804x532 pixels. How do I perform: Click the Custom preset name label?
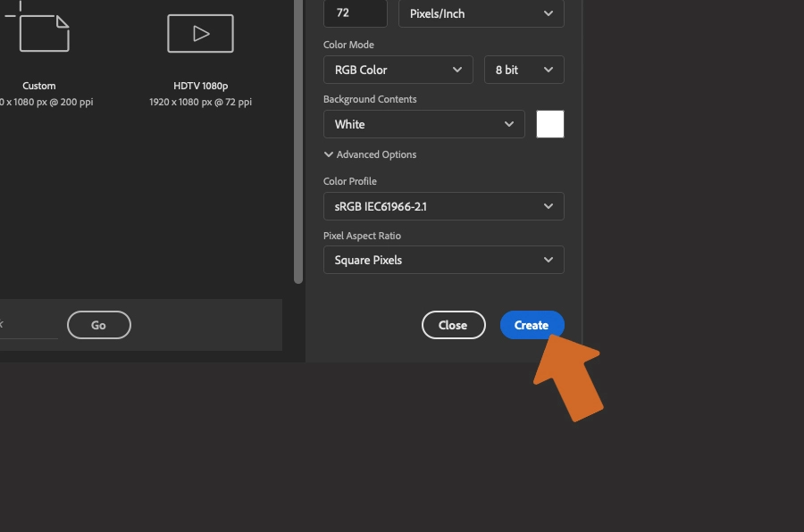[x=38, y=85]
